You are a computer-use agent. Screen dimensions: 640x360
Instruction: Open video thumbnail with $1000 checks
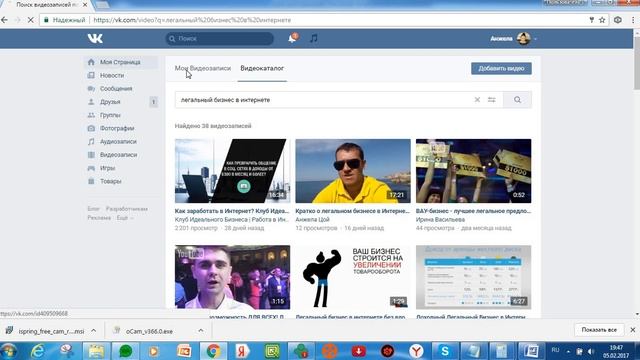[x=473, y=171]
